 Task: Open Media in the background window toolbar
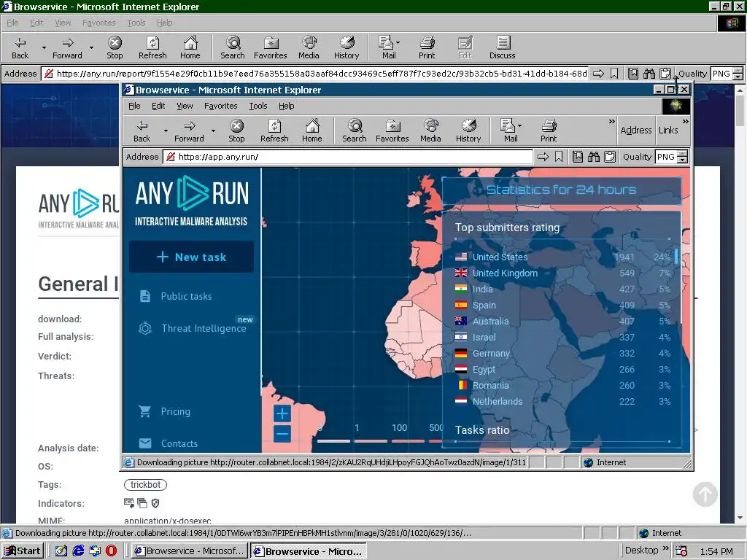point(309,47)
